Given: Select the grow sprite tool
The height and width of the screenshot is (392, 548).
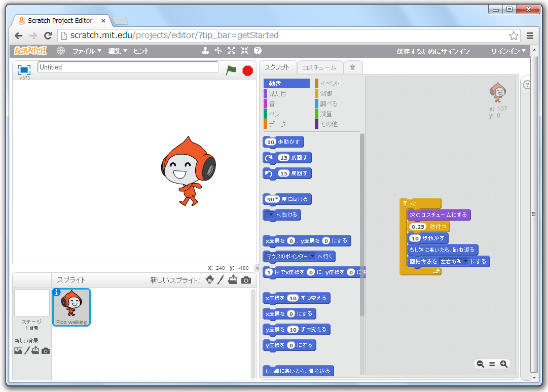Looking at the screenshot, I should point(231,51).
